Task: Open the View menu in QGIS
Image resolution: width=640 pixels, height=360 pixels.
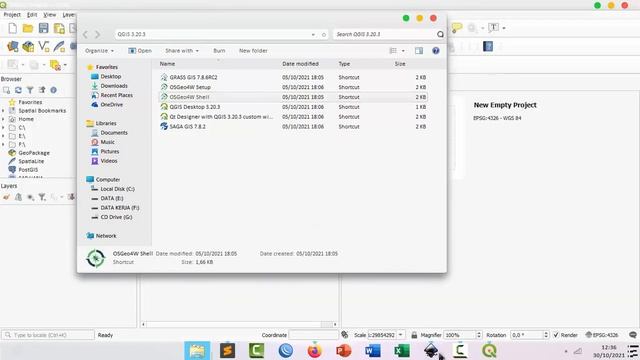Action: click(x=49, y=15)
